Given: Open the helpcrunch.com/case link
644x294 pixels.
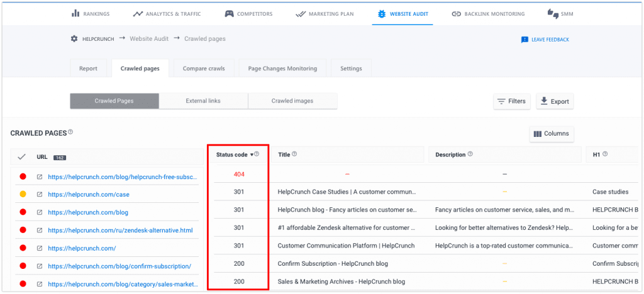Looking at the screenshot, I should 89,194.
